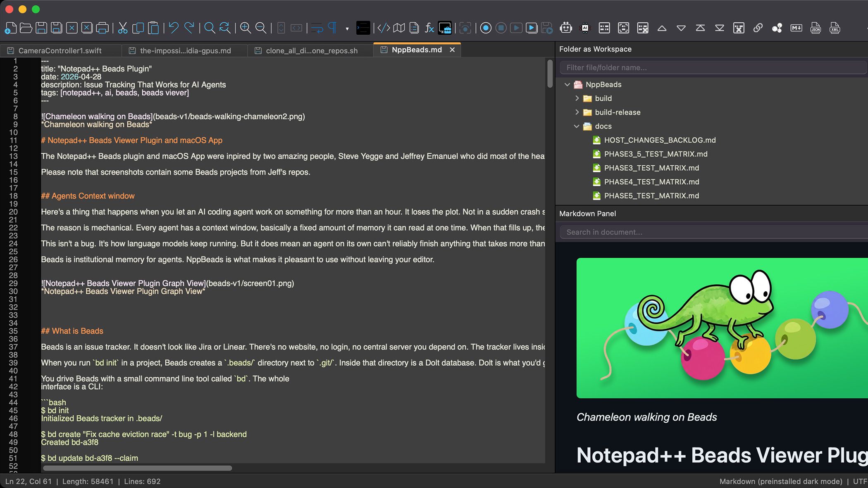Click the XML tools toolbar icon
Image resolution: width=868 pixels, height=488 pixels.
click(835, 28)
